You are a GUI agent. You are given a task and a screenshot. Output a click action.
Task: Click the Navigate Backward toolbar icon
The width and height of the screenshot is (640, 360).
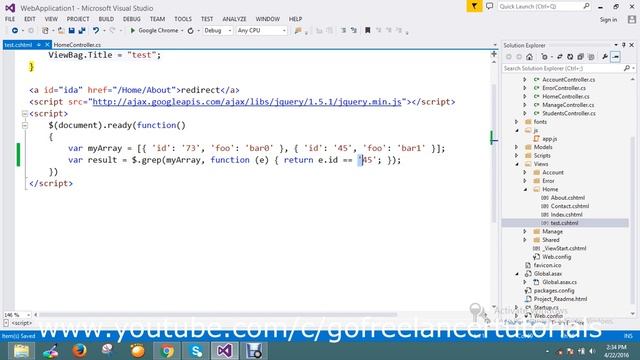coord(15,31)
